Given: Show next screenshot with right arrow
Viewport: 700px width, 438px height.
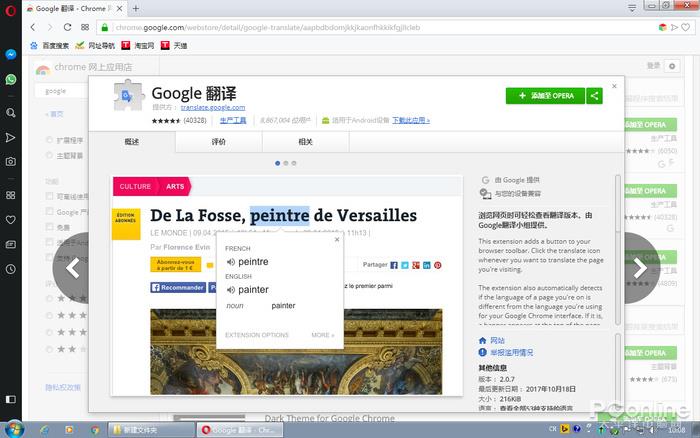Looking at the screenshot, I should [x=640, y=267].
